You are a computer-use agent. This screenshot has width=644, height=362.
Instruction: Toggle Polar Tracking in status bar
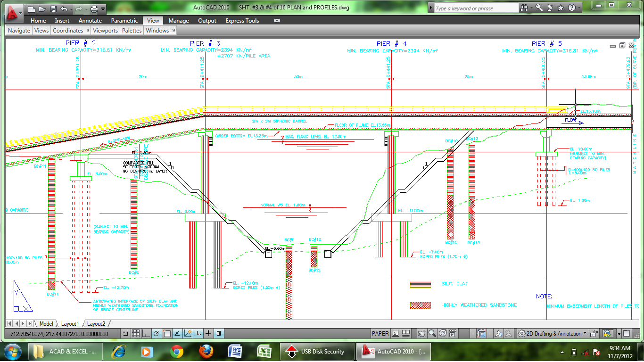tap(157, 334)
